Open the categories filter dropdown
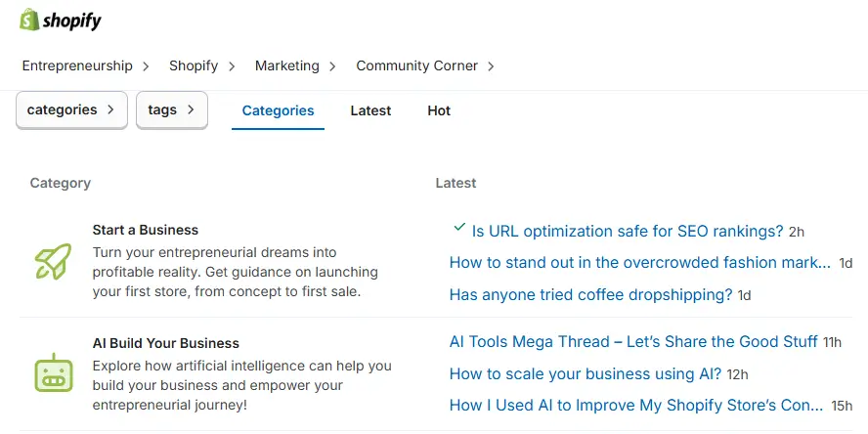Viewport: 868px width, 434px height. click(71, 110)
